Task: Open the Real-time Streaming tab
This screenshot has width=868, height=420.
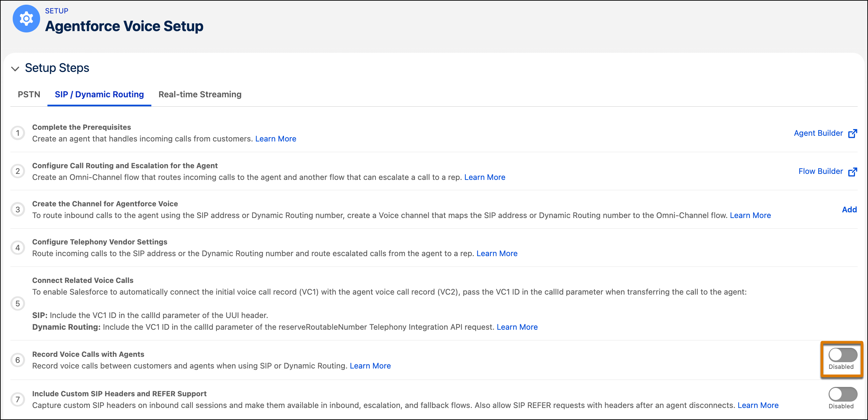Action: point(200,94)
